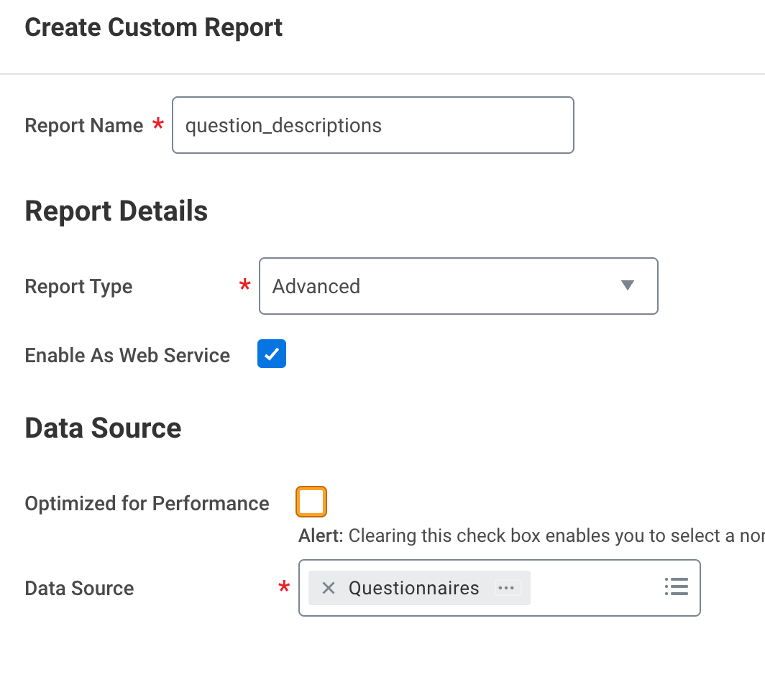
Task: Open related actions ellipsis on Questionnaires
Action: 507,588
